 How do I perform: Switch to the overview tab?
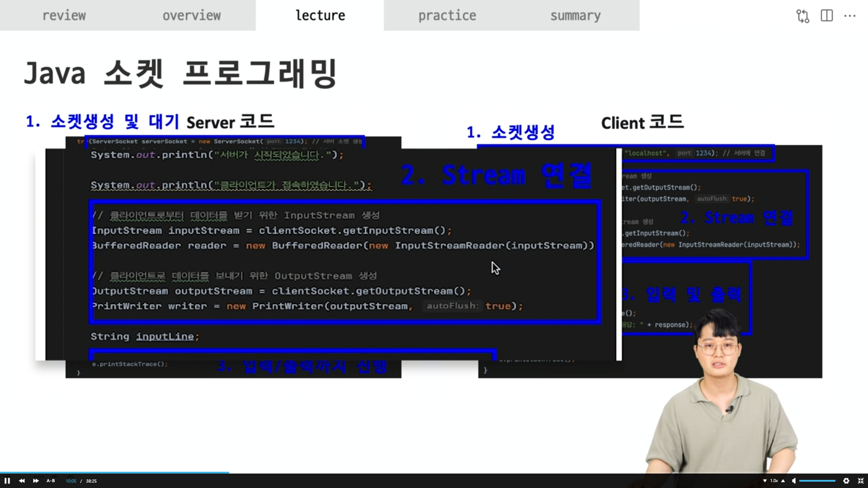coord(192,15)
